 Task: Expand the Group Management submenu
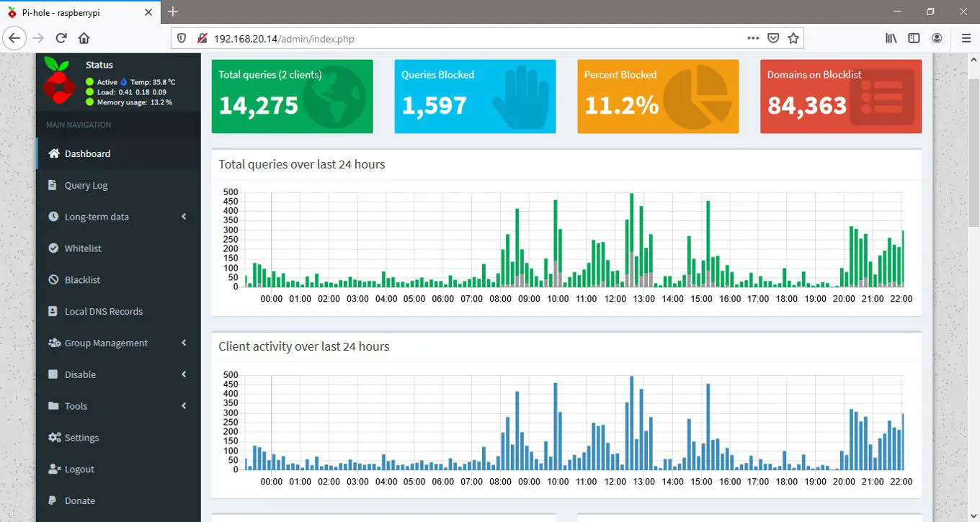(184, 343)
